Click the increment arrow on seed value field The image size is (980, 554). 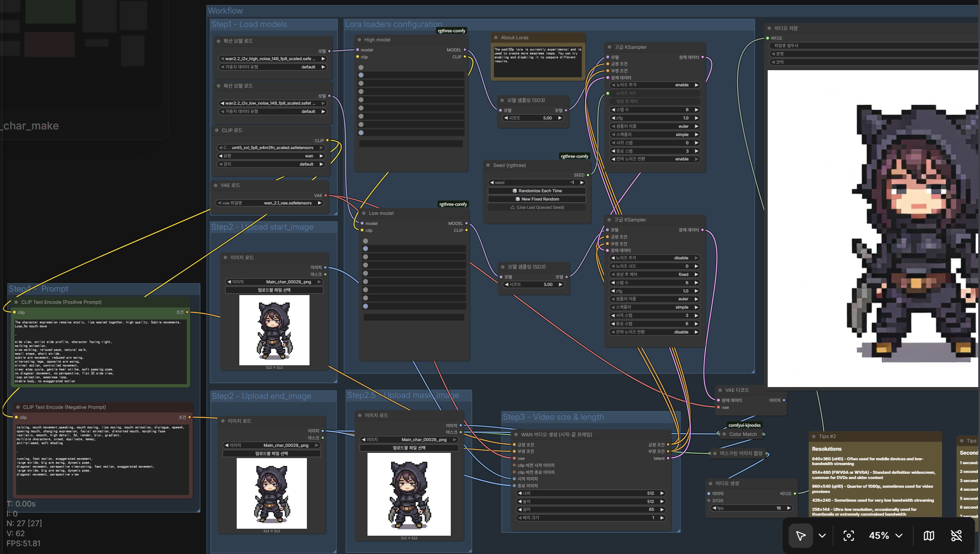(x=582, y=183)
